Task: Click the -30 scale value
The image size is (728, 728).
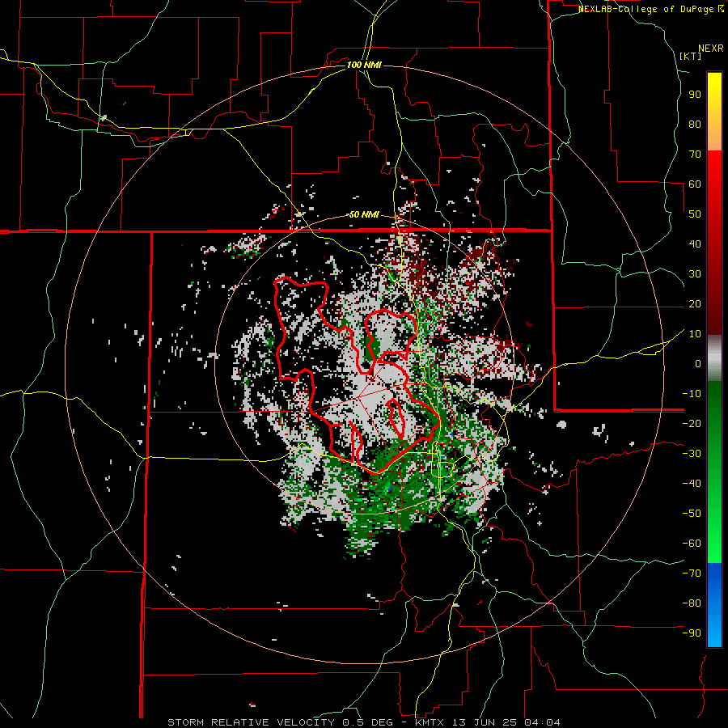Action: coord(692,454)
